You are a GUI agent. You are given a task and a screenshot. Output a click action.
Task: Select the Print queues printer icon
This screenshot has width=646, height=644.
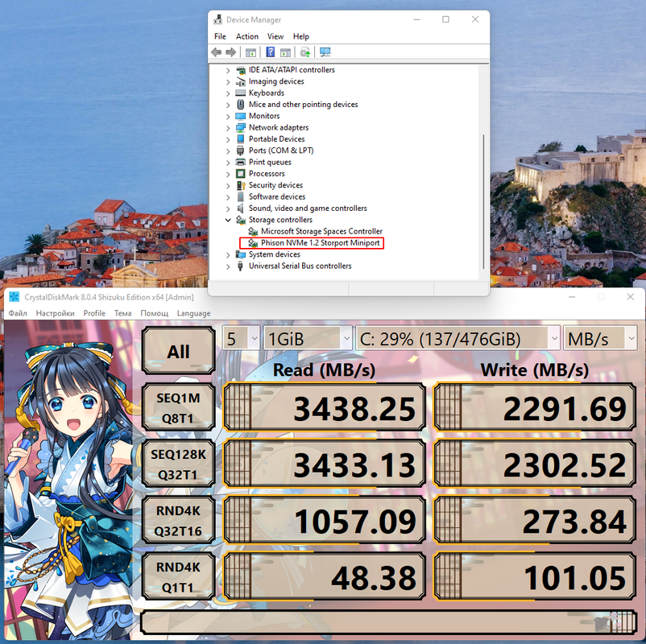(241, 162)
